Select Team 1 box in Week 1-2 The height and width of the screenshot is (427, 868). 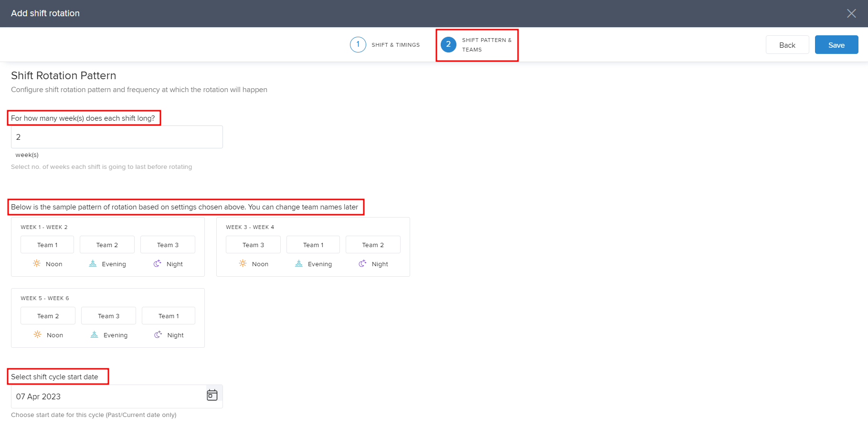[x=47, y=245]
